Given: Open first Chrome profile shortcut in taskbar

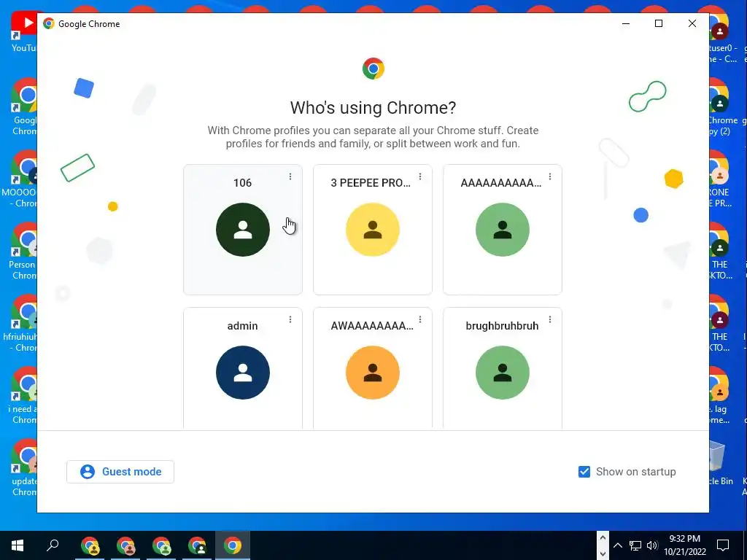Looking at the screenshot, I should 90,545.
